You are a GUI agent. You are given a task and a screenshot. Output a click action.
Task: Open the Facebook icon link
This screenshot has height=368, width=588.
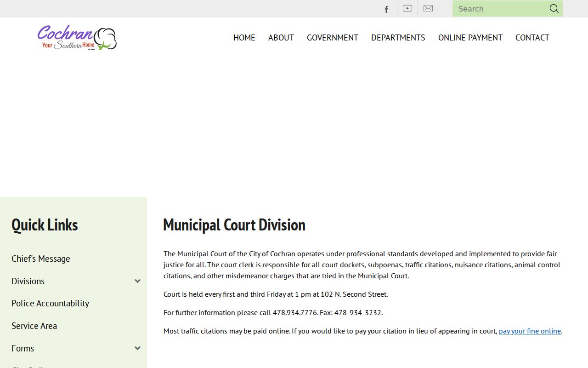386,9
